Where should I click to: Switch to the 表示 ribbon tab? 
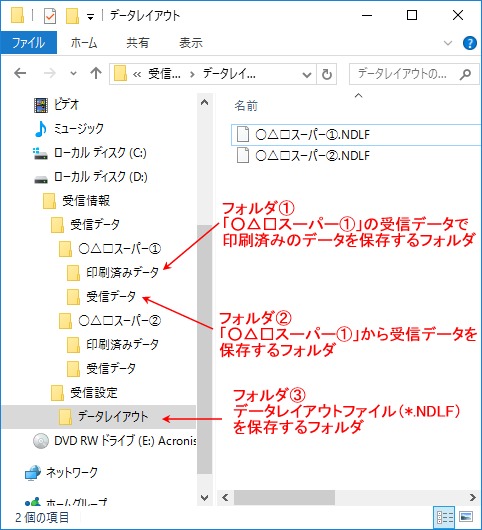tap(191, 43)
